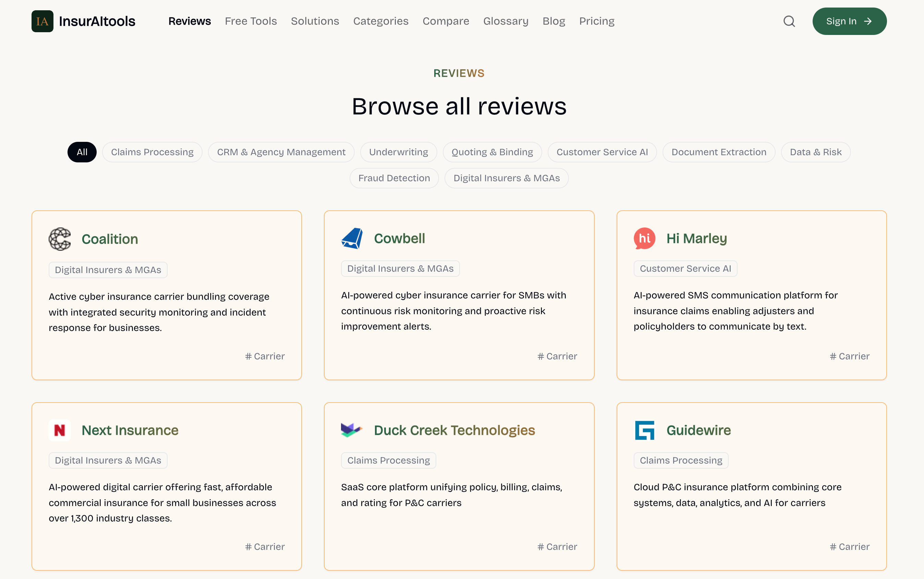Image resolution: width=924 pixels, height=579 pixels.
Task: Open the Guidewire review title
Action: 698,430
